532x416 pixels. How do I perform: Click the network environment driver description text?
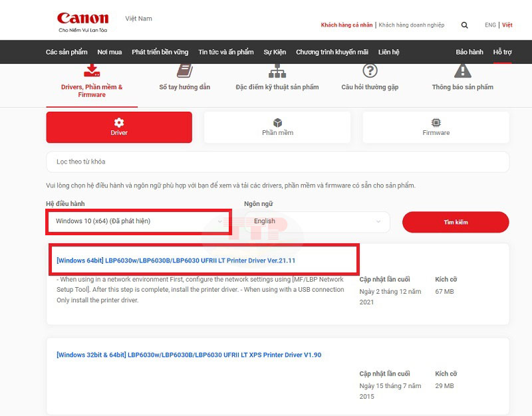200,290
